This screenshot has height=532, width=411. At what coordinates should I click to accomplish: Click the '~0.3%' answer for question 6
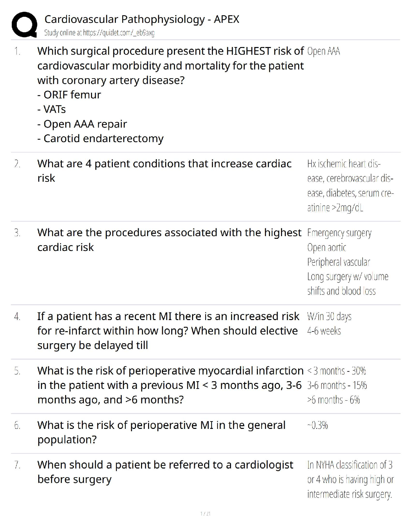coord(317,426)
